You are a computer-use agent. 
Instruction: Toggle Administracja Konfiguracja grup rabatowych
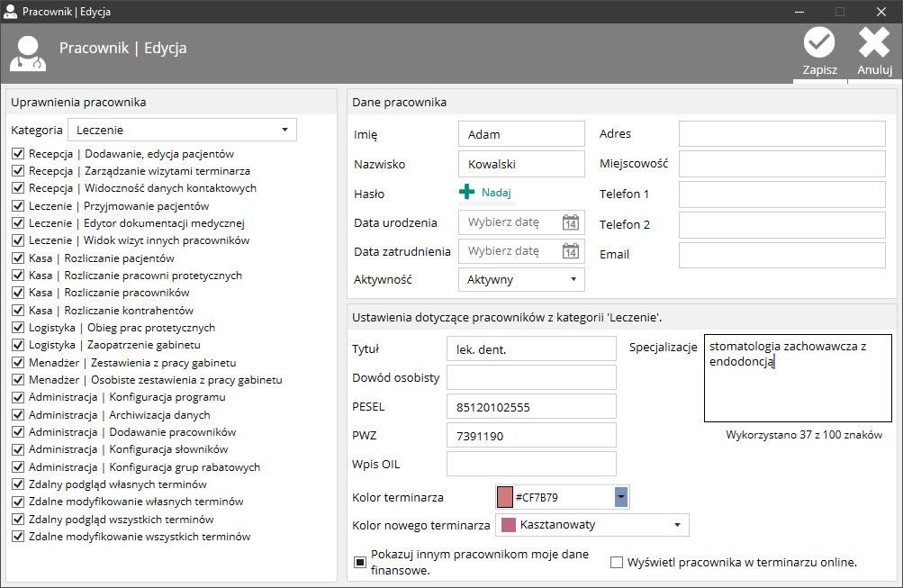pyautogui.click(x=18, y=467)
